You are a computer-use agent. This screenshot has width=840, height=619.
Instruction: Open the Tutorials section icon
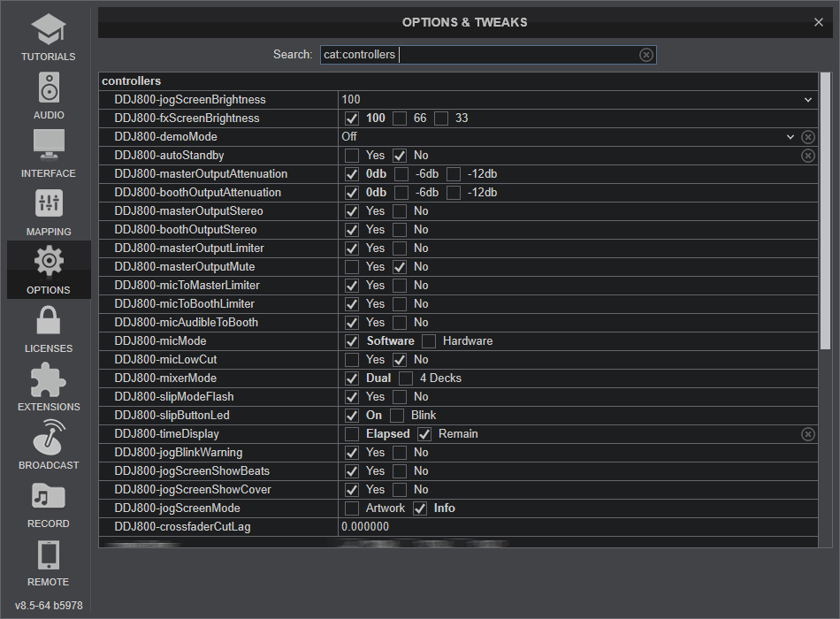[49, 30]
